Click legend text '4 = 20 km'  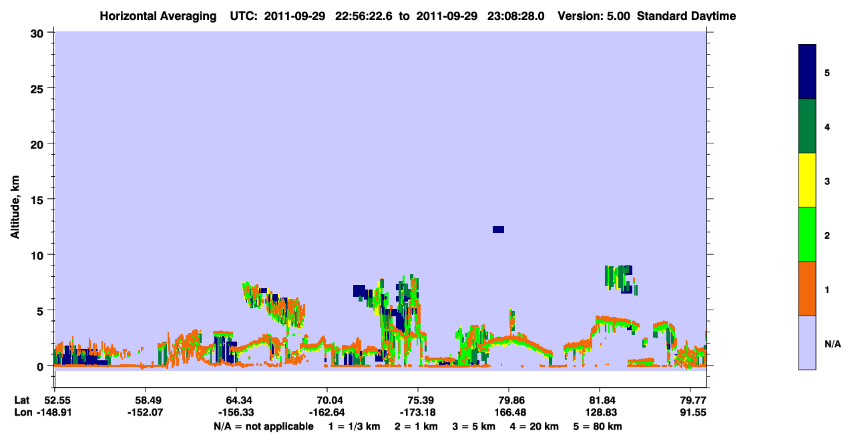pyautogui.click(x=534, y=426)
